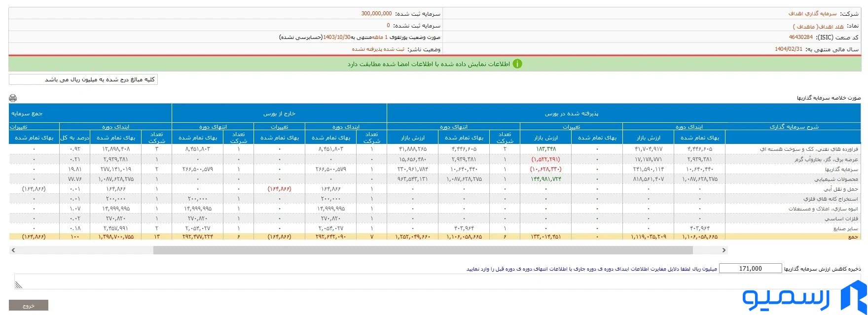The height and width of the screenshot is (315, 868).
Task: Click column header درصد به کل
Action: click(x=75, y=137)
